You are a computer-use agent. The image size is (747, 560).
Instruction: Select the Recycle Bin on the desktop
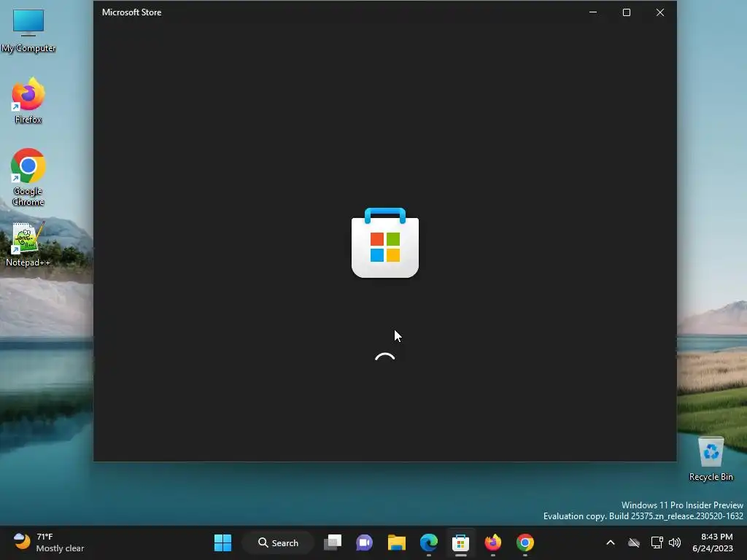[711, 459]
